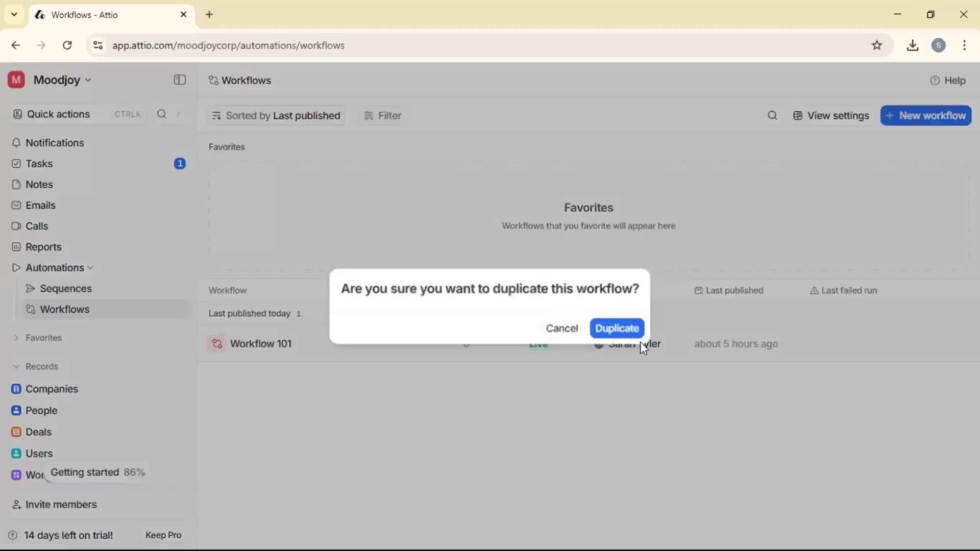The height and width of the screenshot is (551, 980).
Task: Open the Emails section
Action: 41,205
